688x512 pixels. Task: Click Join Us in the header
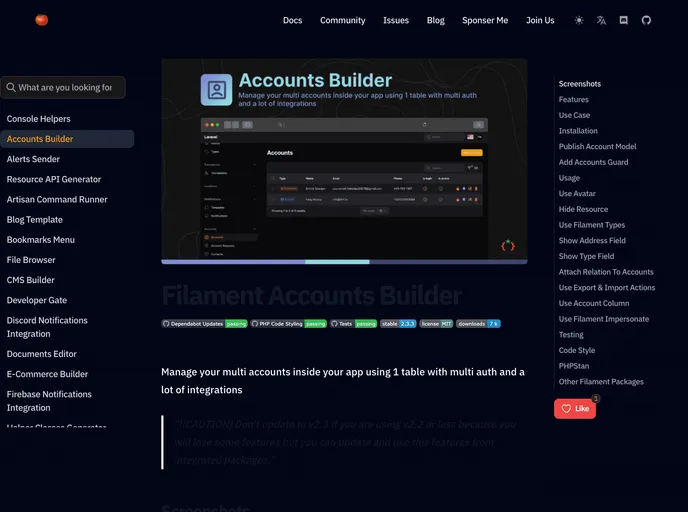tap(540, 20)
